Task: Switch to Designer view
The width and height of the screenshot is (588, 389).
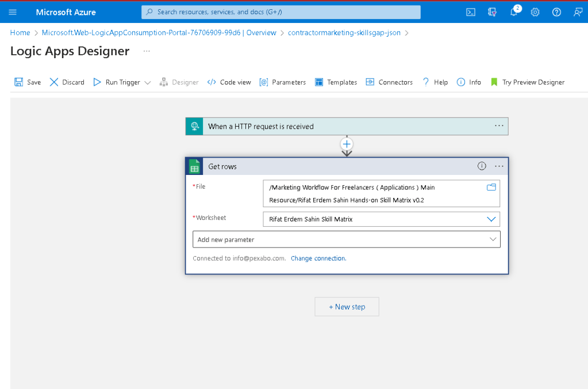Action: pos(179,82)
